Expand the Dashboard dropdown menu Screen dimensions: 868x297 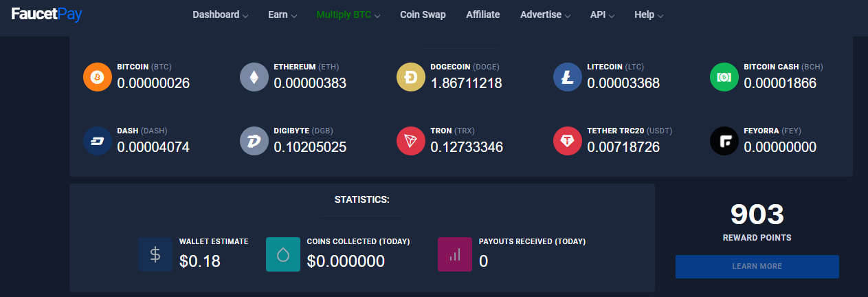click(x=220, y=14)
